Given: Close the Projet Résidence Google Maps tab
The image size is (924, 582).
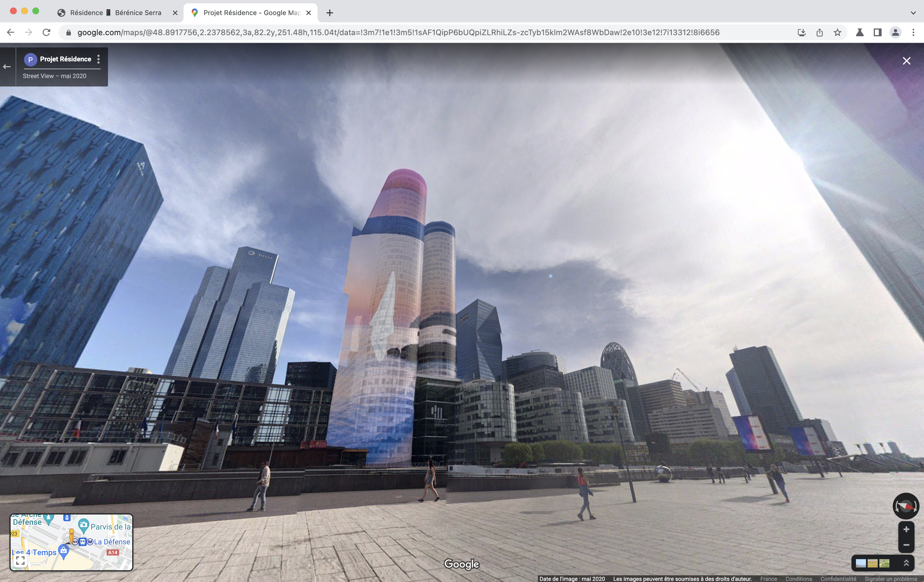Looking at the screenshot, I should point(309,13).
